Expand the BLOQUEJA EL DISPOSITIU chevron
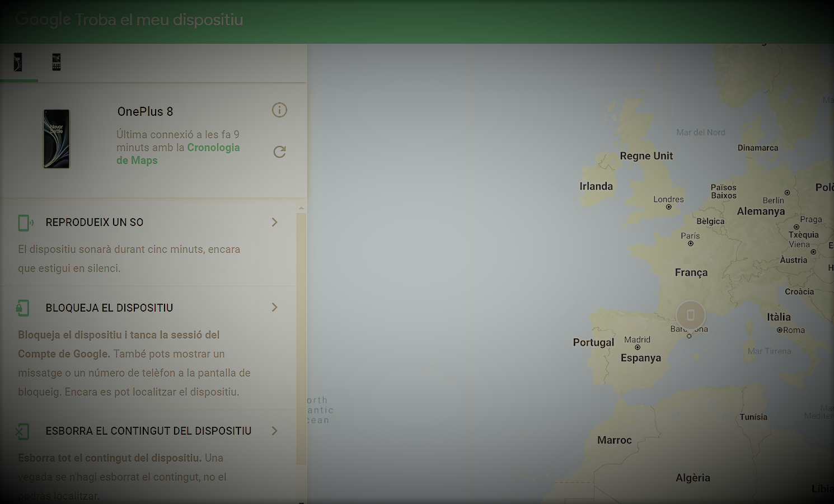 [x=274, y=307]
